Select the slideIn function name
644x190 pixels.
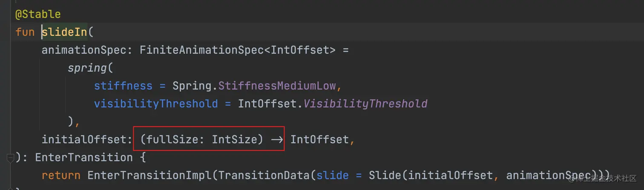[x=64, y=32]
